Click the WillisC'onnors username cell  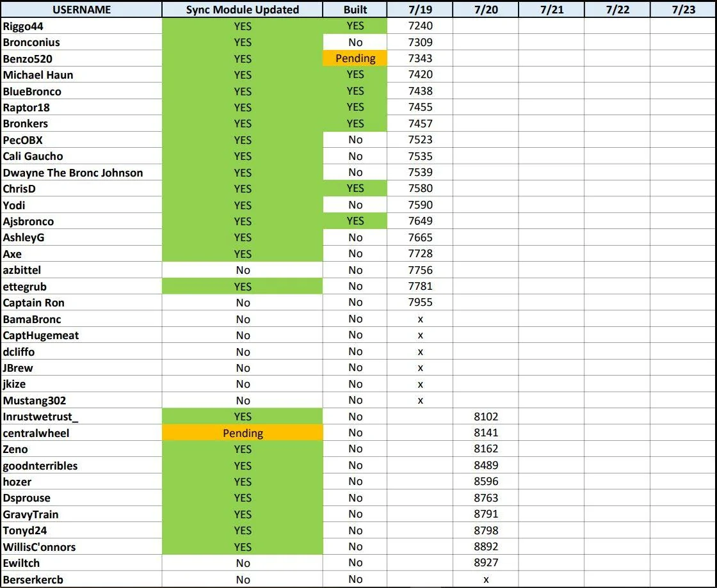click(x=81, y=546)
